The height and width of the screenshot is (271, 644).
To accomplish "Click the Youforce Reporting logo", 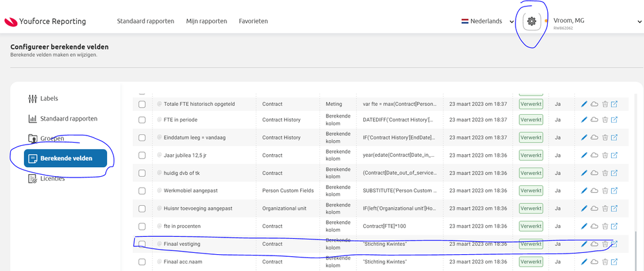I will click(x=45, y=21).
